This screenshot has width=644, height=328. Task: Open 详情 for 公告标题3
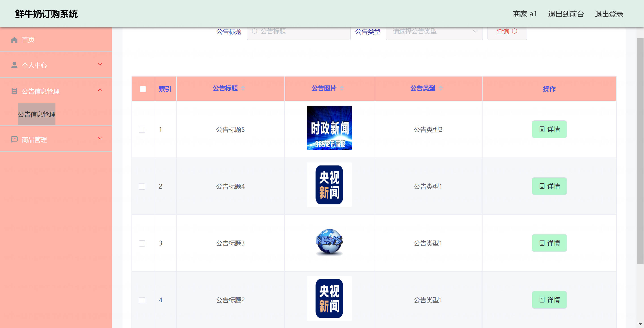point(549,243)
